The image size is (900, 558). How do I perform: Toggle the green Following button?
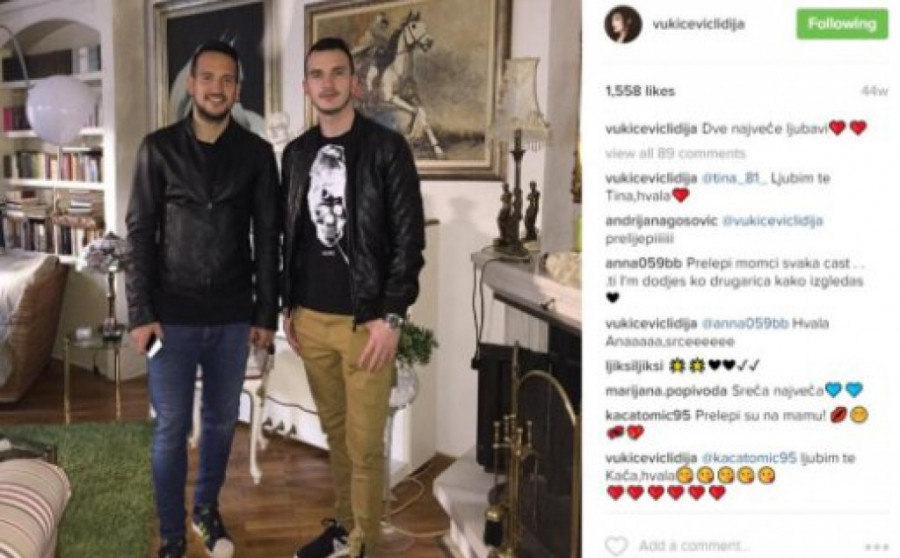click(842, 24)
